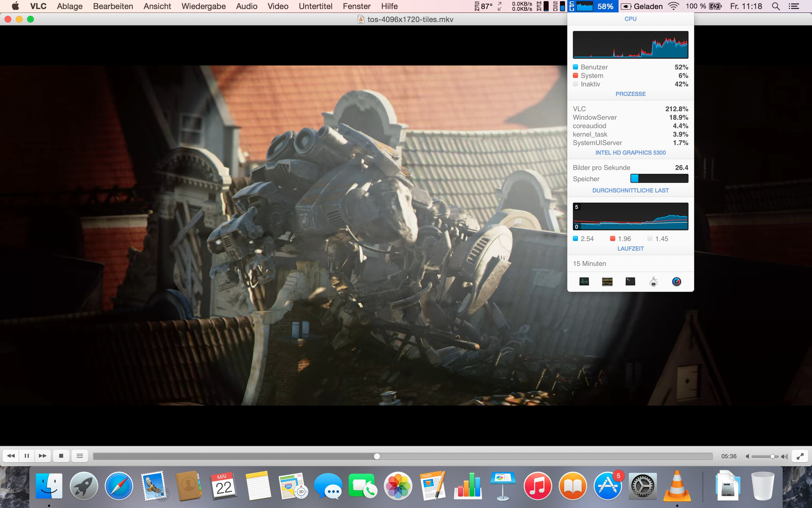This screenshot has width=812, height=508.
Task: Click the rewind button
Action: click(11, 456)
